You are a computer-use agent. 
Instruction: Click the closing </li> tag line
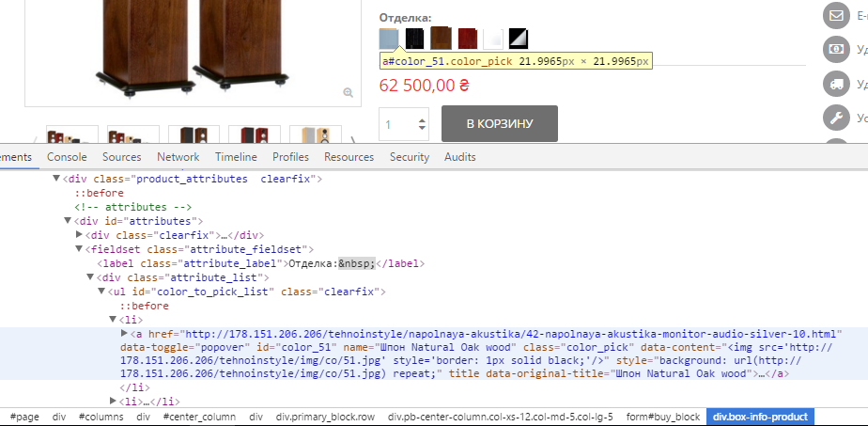135,387
